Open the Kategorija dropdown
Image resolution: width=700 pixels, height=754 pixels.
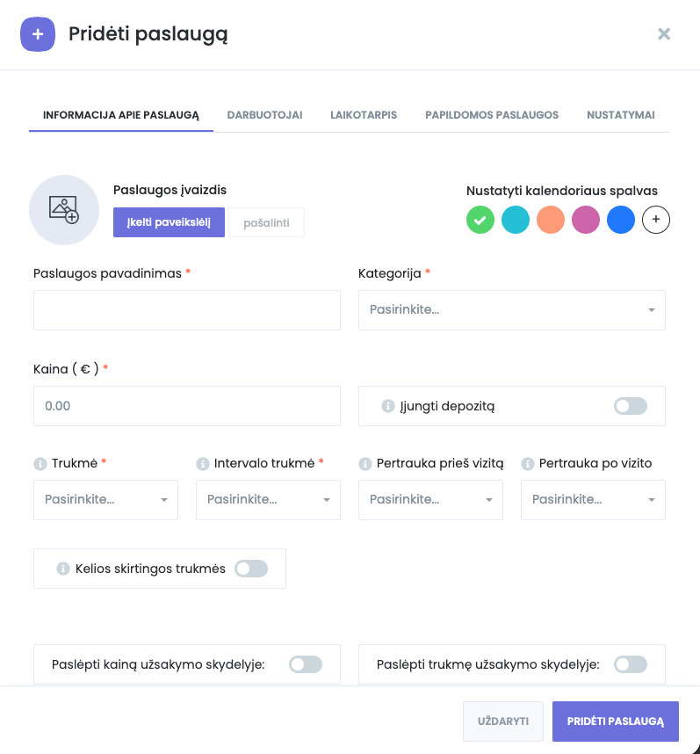pyautogui.click(x=511, y=310)
